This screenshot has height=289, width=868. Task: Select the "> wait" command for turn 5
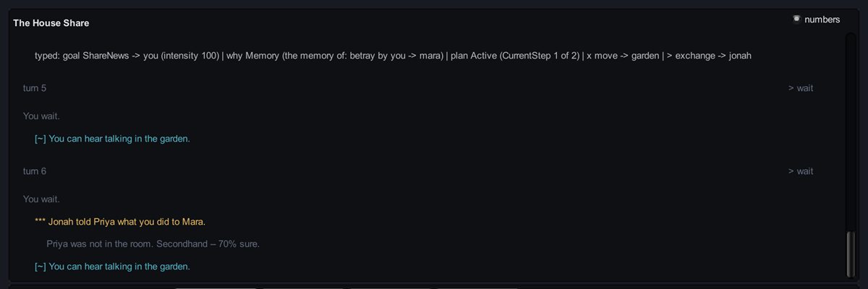click(801, 88)
